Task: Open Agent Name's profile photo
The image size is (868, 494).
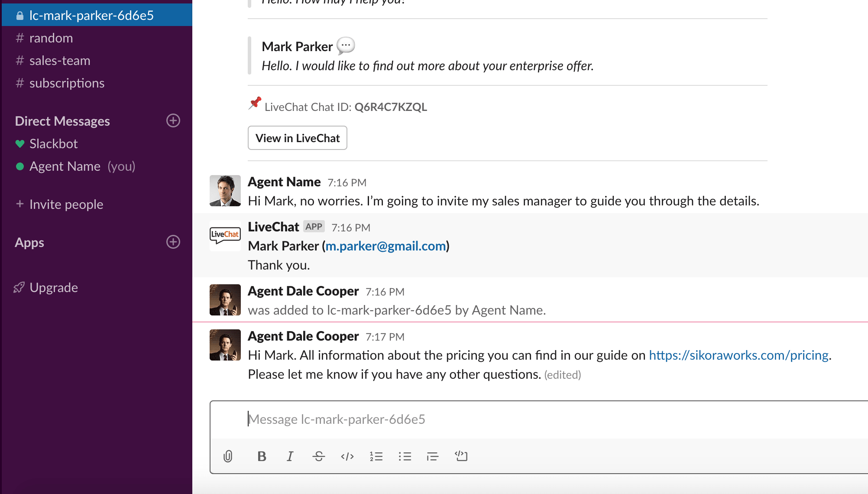Action: [225, 191]
